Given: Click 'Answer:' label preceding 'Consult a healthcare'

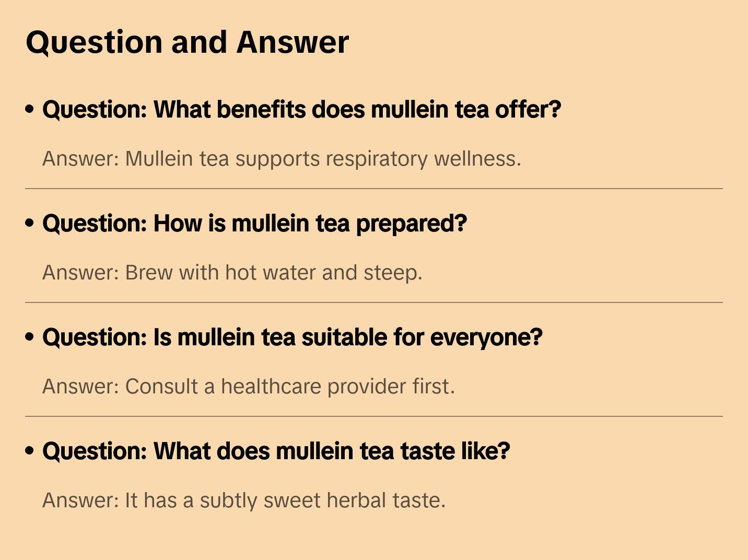Looking at the screenshot, I should click(x=81, y=387).
